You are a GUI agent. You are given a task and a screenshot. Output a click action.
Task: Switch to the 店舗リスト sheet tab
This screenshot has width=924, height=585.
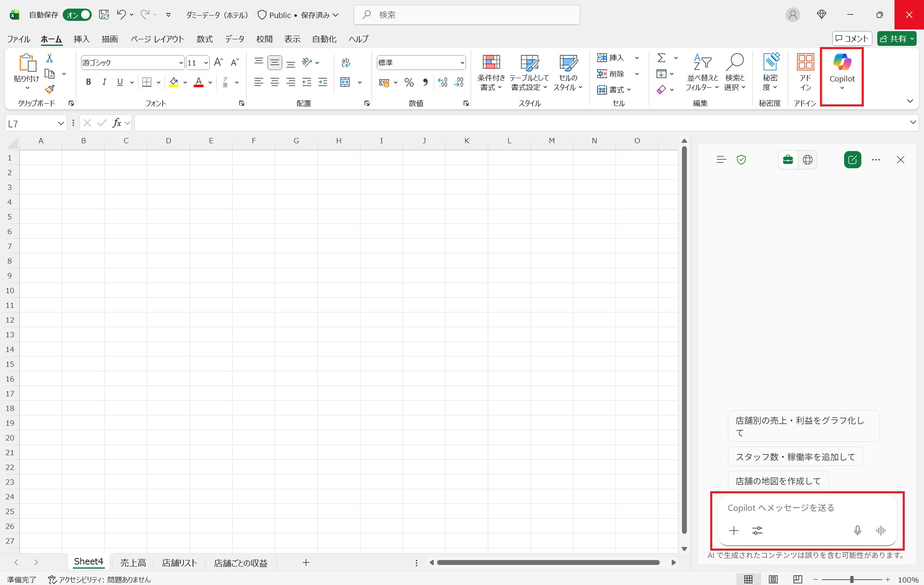click(x=179, y=563)
